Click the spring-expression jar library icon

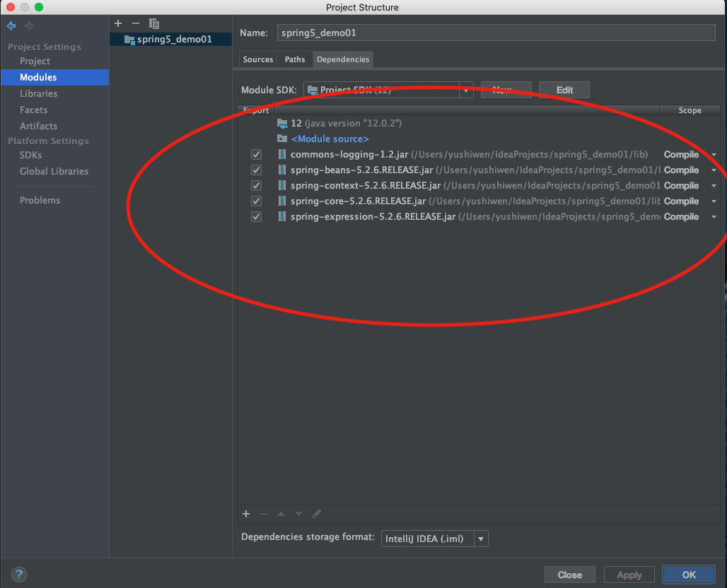[282, 216]
